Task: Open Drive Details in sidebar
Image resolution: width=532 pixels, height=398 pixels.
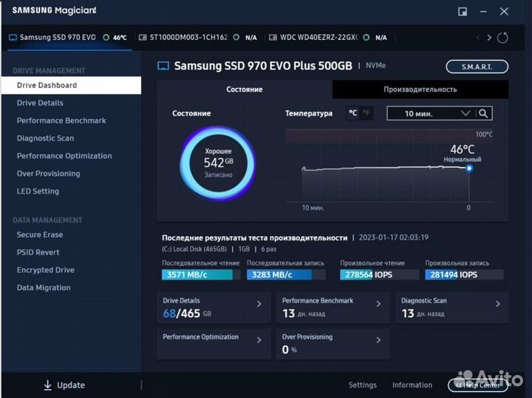Action: [40, 103]
